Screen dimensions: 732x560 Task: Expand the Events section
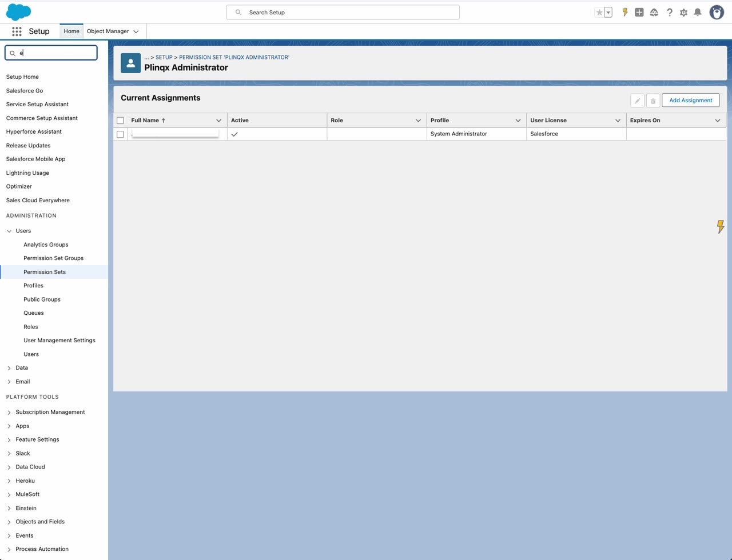9,536
